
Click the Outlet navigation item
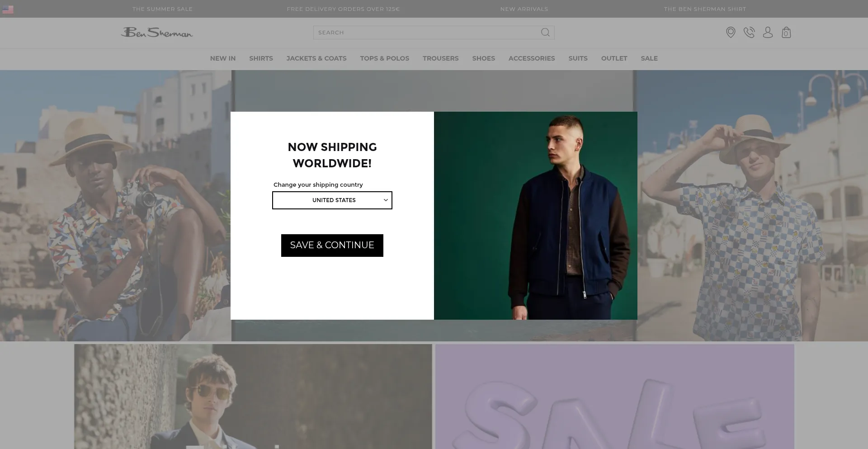[614, 58]
